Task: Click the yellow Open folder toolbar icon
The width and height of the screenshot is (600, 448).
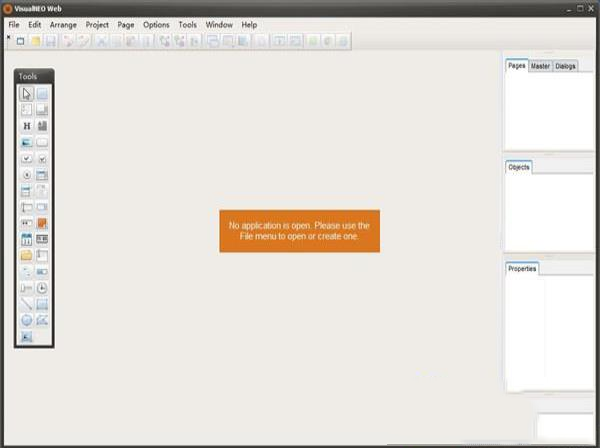Action: tap(35, 41)
